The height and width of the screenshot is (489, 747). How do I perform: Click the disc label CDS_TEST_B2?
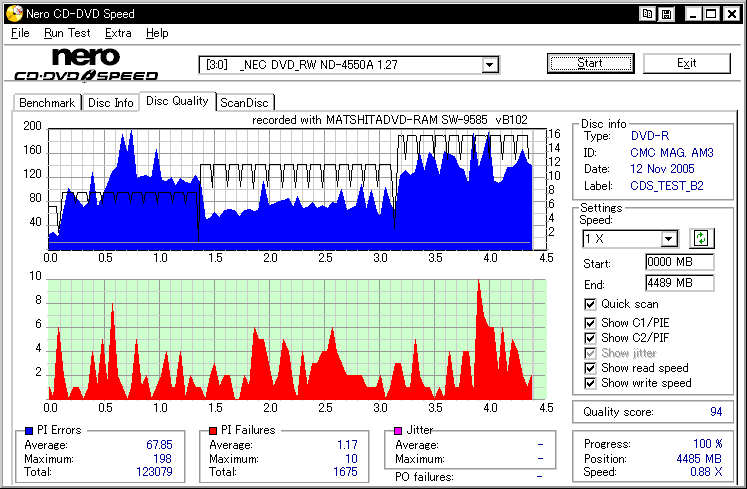coord(666,186)
